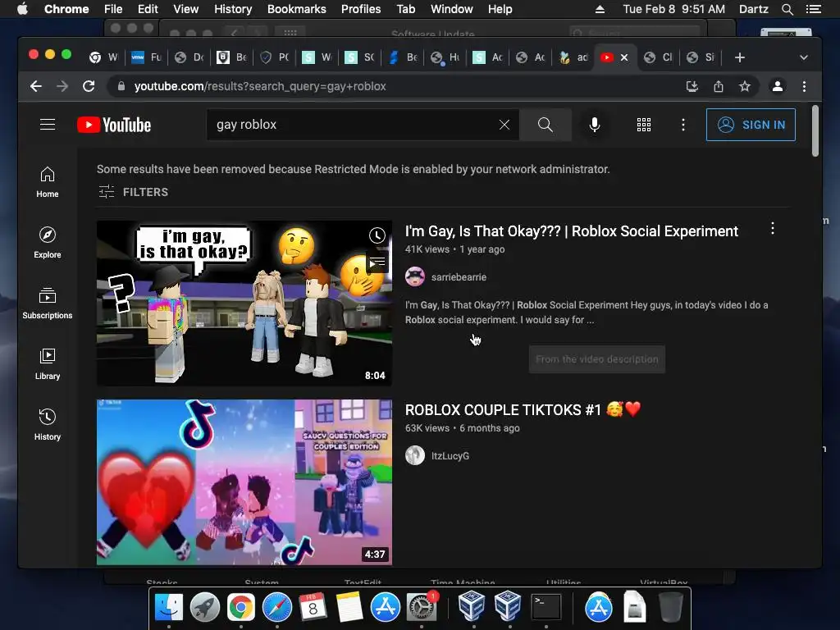
Task: Go to Home in sidebar
Action: tap(48, 182)
